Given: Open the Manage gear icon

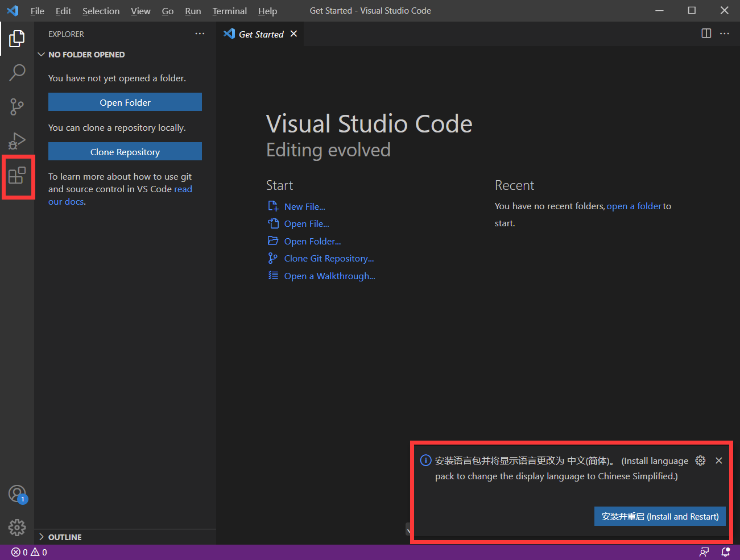Looking at the screenshot, I should pos(17,528).
